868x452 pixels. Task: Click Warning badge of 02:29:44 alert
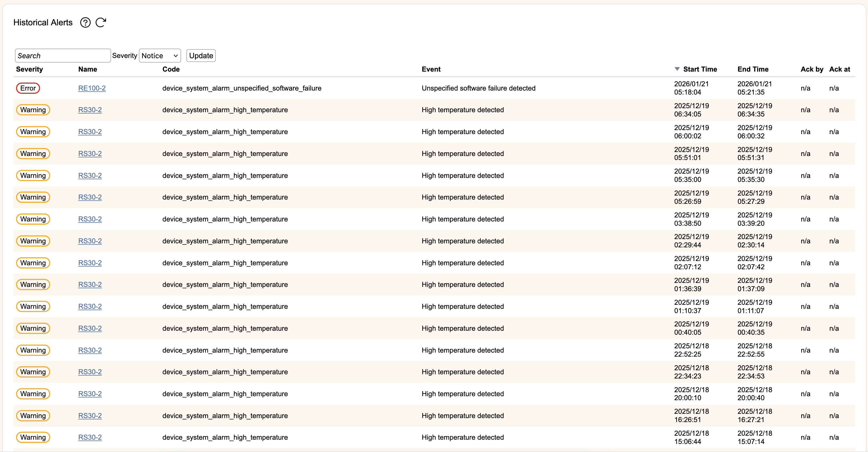point(33,241)
